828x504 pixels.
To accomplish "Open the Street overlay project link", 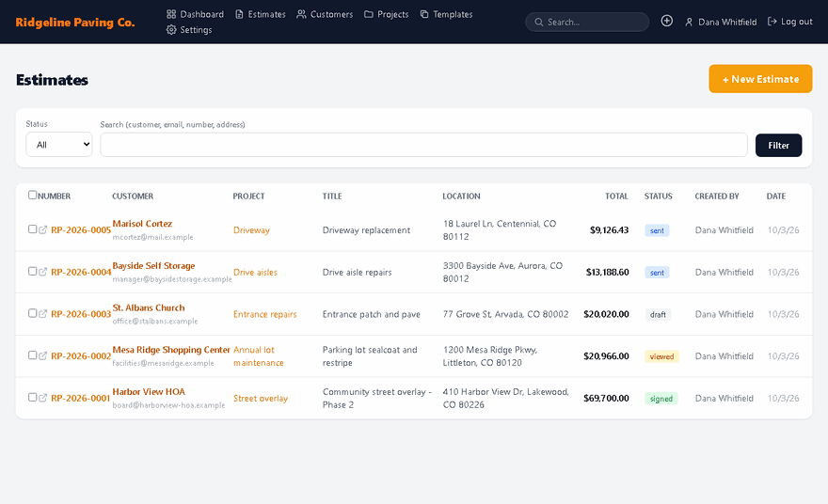I will (261, 399).
